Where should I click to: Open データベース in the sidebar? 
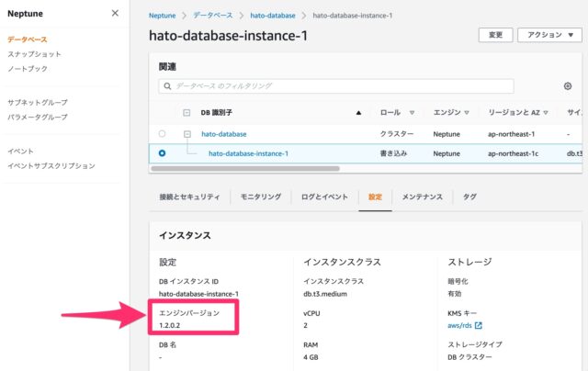point(28,39)
